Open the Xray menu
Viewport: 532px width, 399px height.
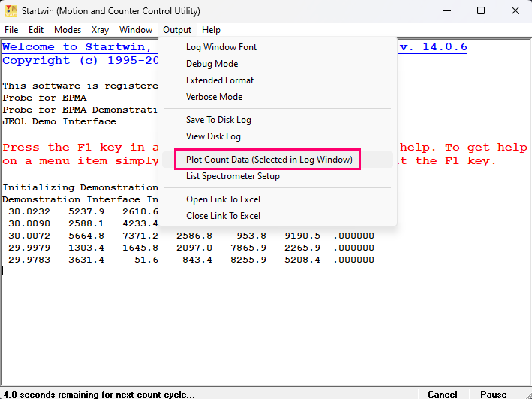(x=100, y=30)
